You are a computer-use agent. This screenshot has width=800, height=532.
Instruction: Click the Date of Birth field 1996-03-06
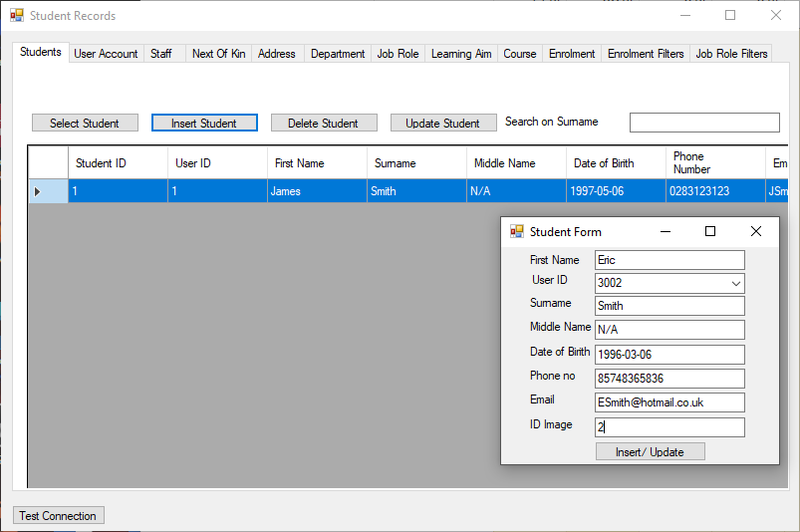click(x=669, y=355)
